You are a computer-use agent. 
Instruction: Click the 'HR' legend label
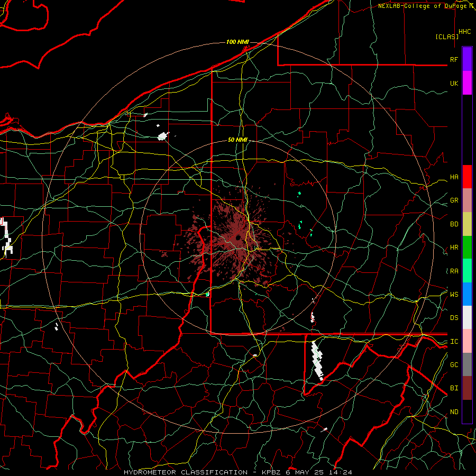(454, 248)
